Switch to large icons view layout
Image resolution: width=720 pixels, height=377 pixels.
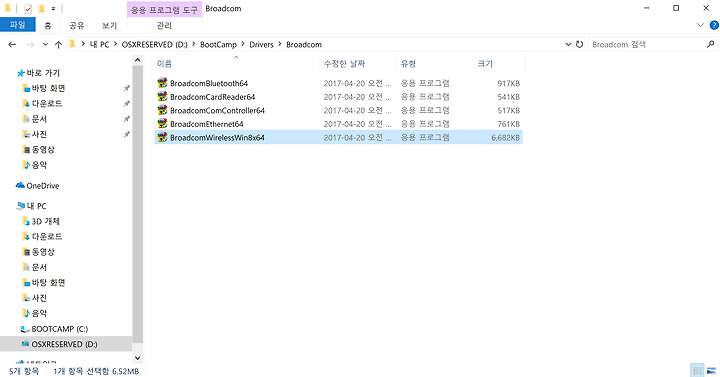pyautogui.click(x=711, y=371)
